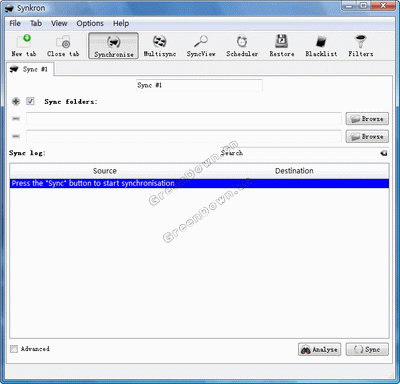Image resolution: width=400 pixels, height=384 pixels.
Task: Open the Blacklist tool
Action: (x=321, y=46)
